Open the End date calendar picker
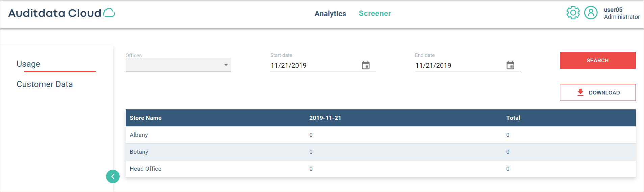Viewport: 644px width, 192px height. point(510,65)
